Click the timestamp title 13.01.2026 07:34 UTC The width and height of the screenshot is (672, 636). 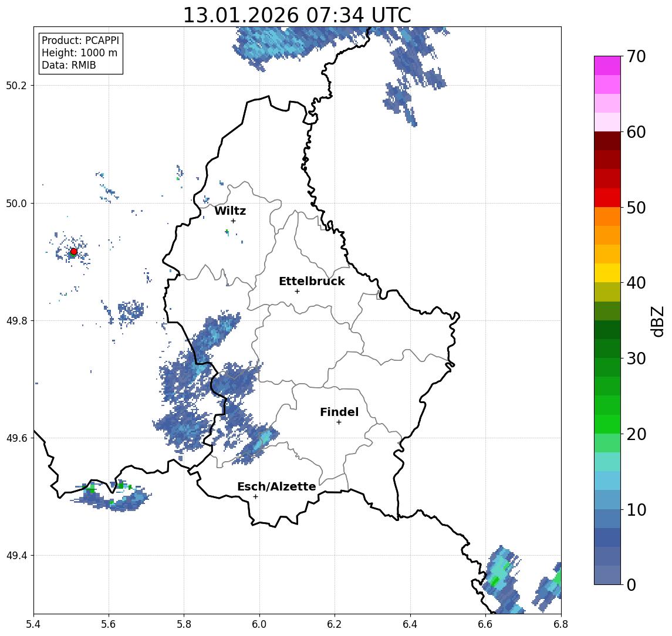point(297,15)
